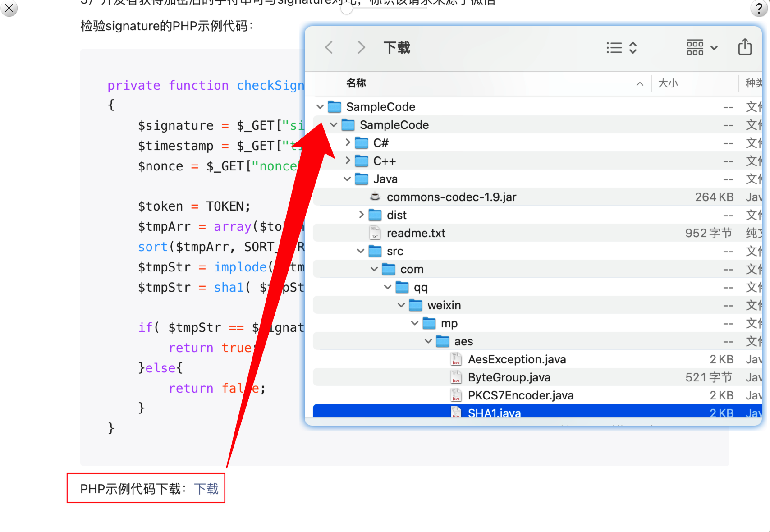
Task: Select the qq folder icon
Action: tap(402, 287)
